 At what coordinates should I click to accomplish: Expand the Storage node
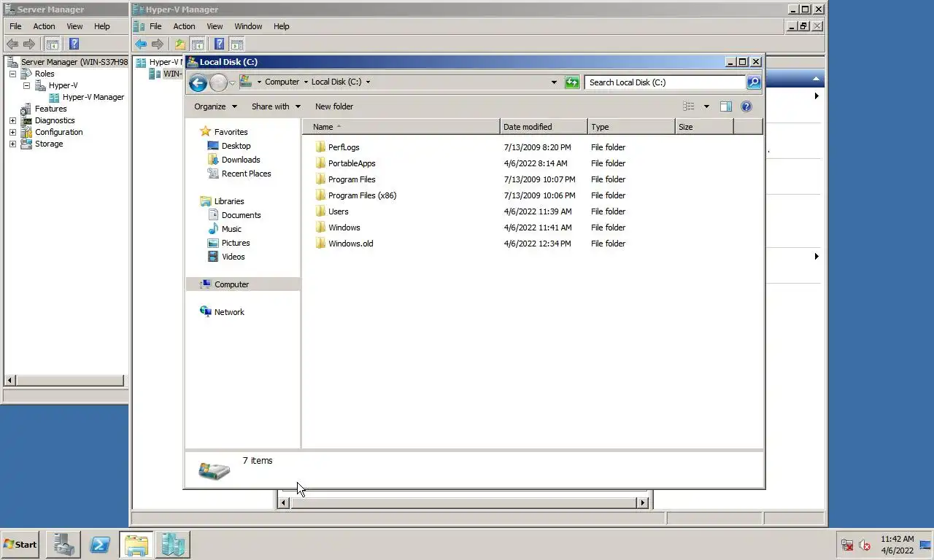click(12, 144)
